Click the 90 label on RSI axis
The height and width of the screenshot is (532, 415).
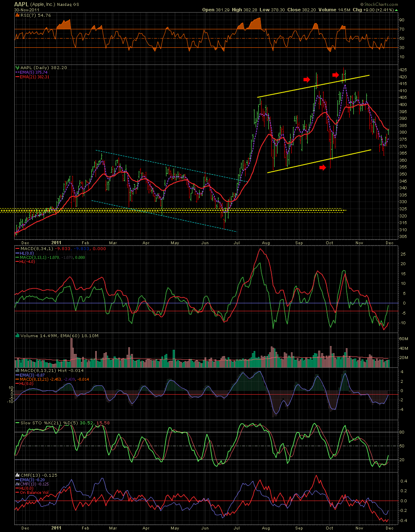[x=402, y=20]
